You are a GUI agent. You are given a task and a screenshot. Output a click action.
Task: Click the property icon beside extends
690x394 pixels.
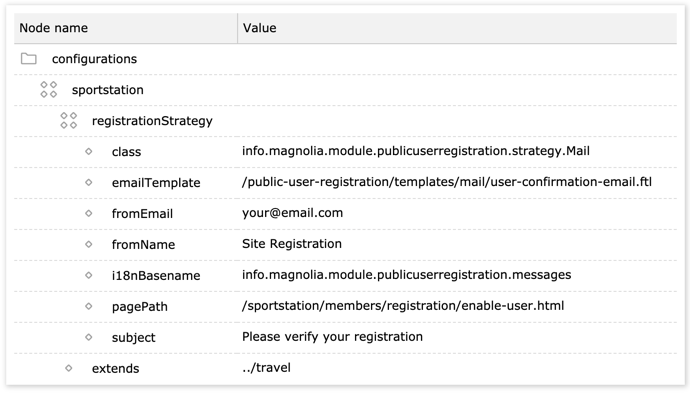point(69,368)
